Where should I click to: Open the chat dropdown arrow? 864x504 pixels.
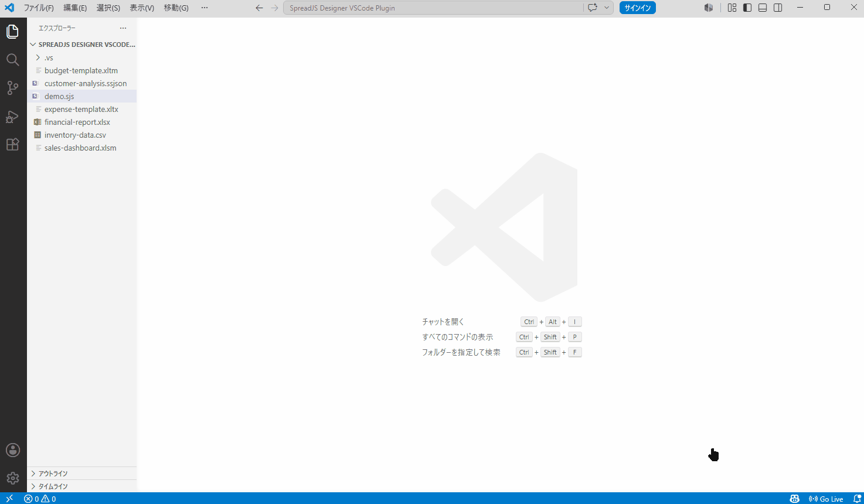(x=607, y=8)
